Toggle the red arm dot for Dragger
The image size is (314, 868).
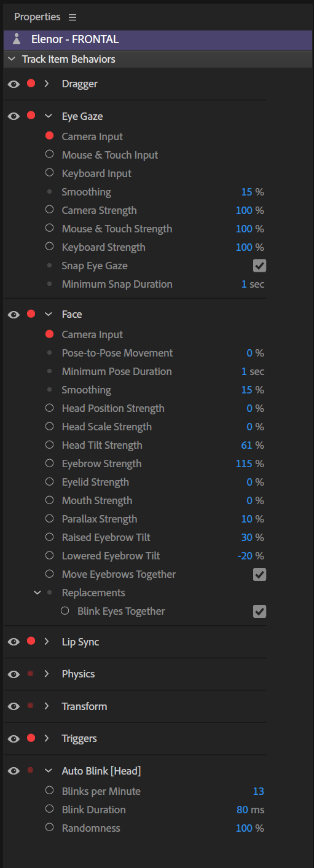point(31,84)
